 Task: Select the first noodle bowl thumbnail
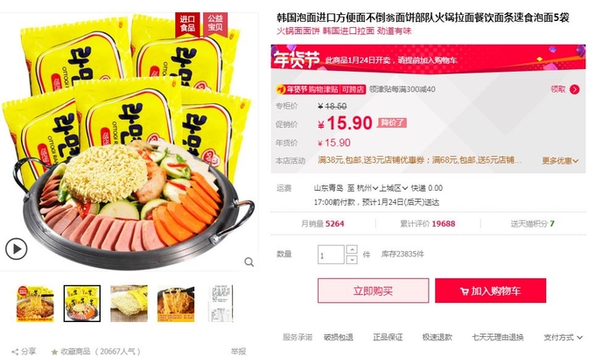pyautogui.click(x=35, y=304)
